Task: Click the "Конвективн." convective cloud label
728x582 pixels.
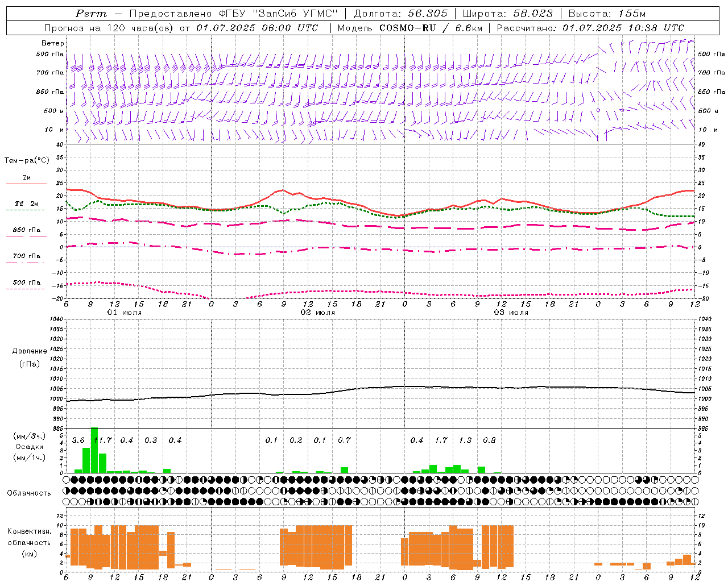Action: point(30,531)
